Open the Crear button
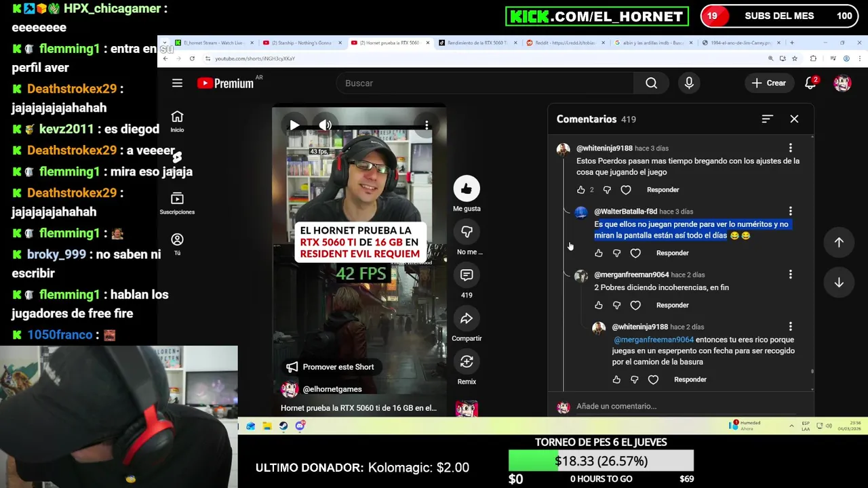The height and width of the screenshot is (488, 868). tap(769, 83)
